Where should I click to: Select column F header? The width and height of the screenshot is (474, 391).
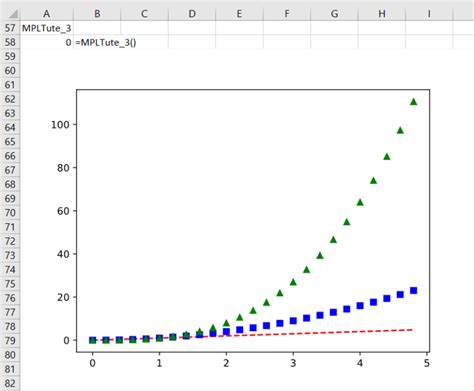click(x=287, y=14)
